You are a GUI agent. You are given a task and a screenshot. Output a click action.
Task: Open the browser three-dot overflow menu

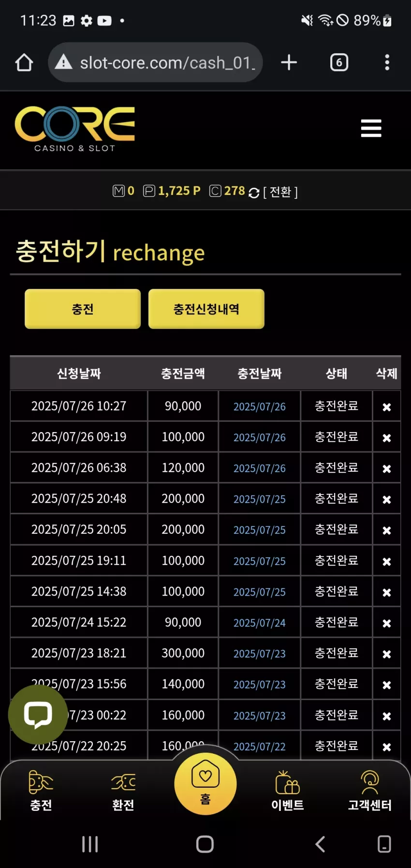coord(387,62)
